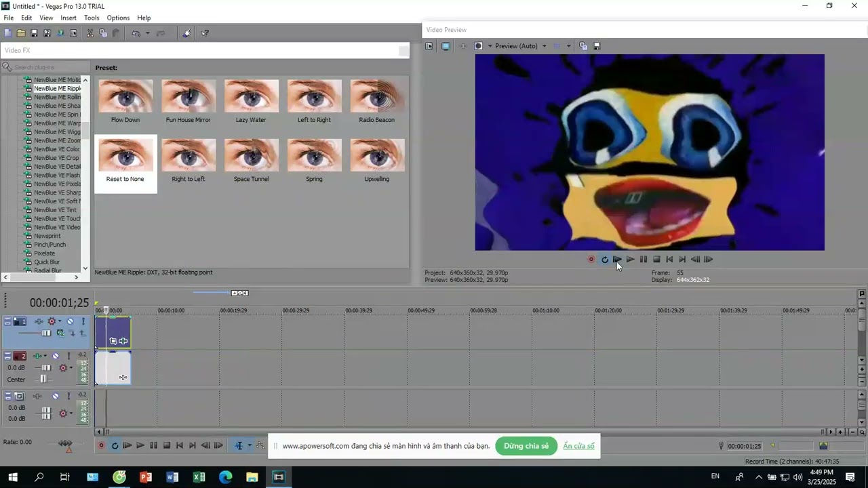Open audio track 2 FX dropdown arrow
This screenshot has height=488, width=868.
[x=44, y=356]
